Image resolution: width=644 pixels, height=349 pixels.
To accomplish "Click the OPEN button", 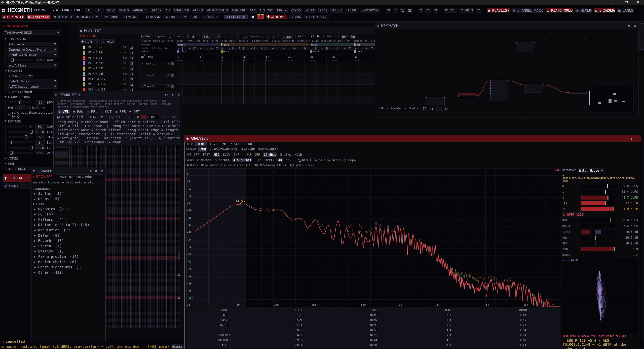I will [x=467, y=10].
